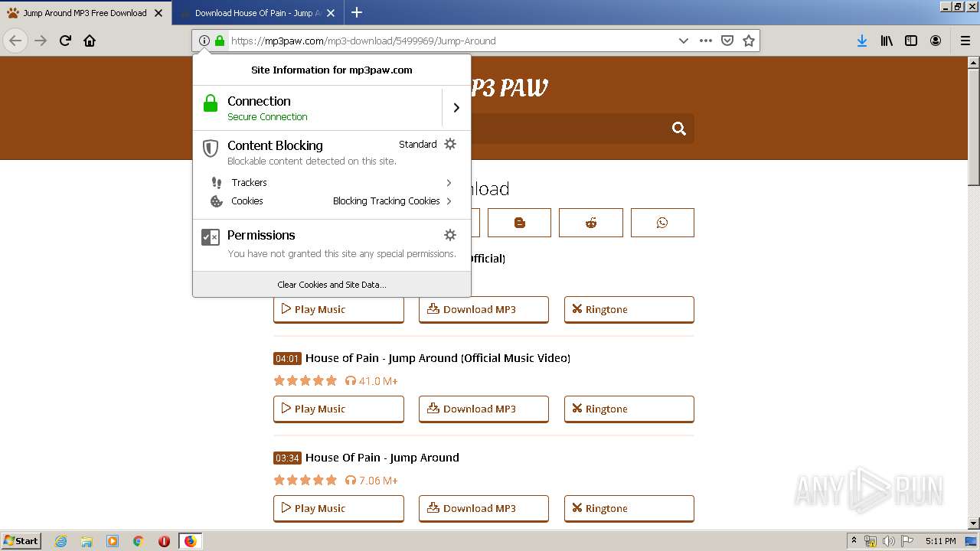Open the Firefox account icon
The width and height of the screenshot is (980, 551).
point(936,41)
